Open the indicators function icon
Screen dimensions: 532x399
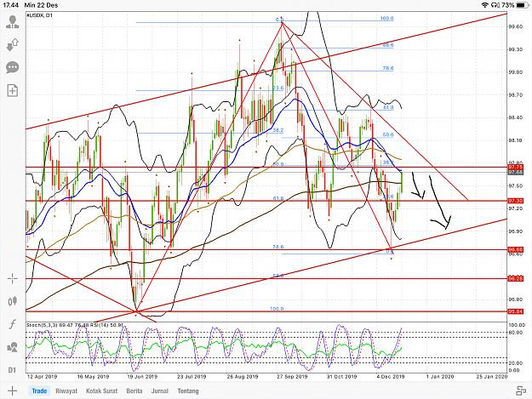13,324
